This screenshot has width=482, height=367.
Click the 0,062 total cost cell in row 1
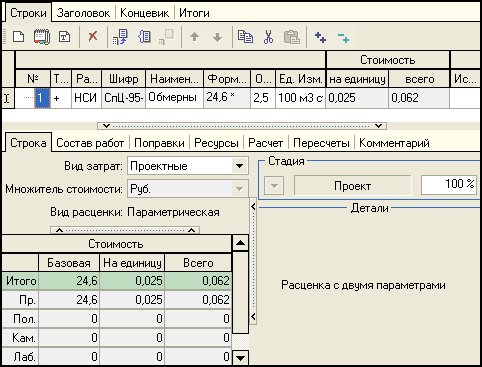click(x=419, y=98)
